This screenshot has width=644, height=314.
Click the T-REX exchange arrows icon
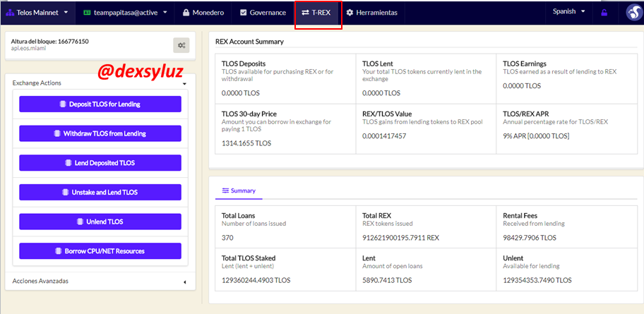click(x=305, y=13)
